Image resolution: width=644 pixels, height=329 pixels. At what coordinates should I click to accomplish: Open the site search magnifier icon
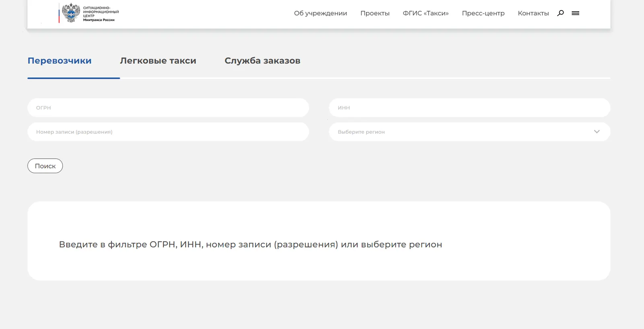(560, 13)
